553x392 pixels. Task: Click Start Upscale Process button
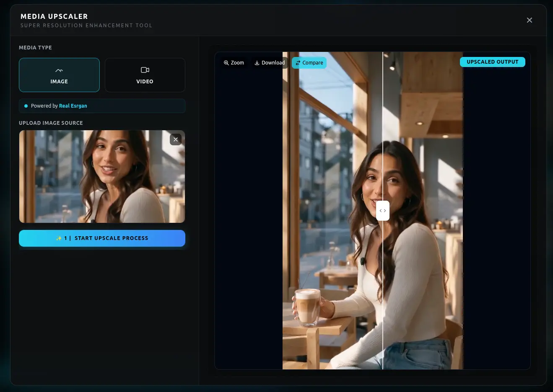(102, 238)
